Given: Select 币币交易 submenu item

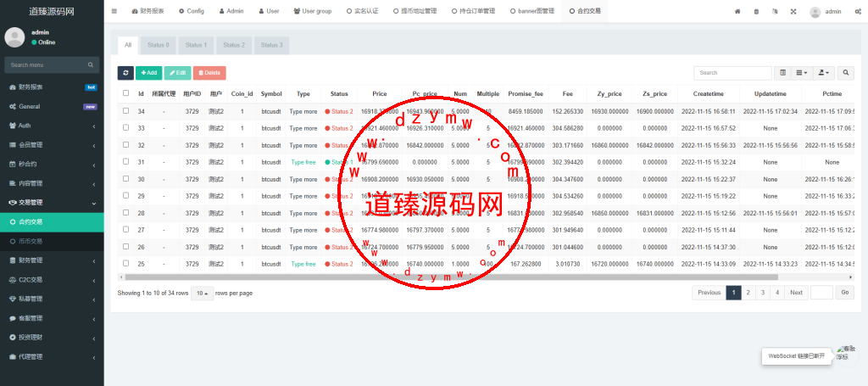Looking at the screenshot, I should (52, 242).
